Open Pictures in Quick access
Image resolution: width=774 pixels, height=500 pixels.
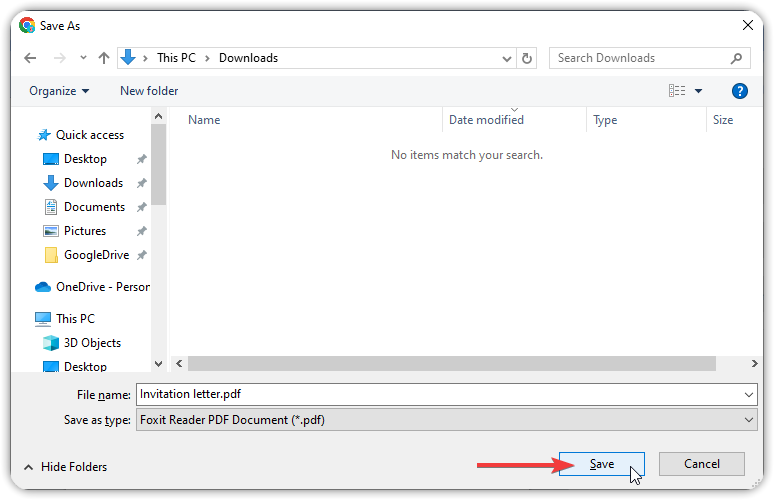tap(85, 231)
